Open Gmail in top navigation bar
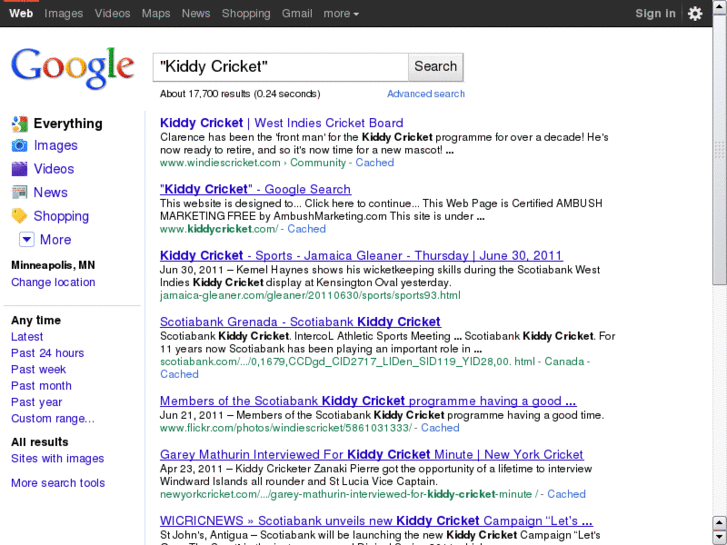Screen dimensions: 727x545 (x=297, y=13)
